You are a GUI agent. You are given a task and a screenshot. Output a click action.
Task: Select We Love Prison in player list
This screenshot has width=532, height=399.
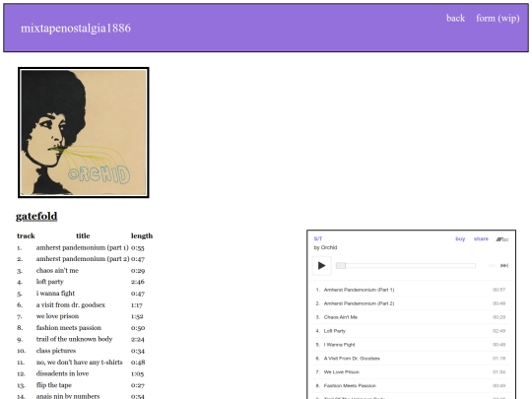pos(341,371)
